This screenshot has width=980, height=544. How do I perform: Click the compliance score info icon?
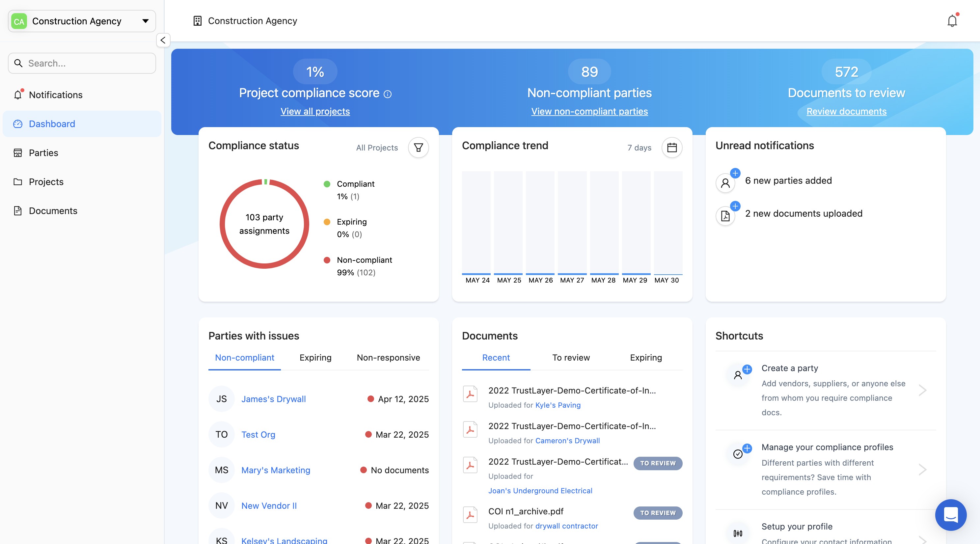click(x=387, y=94)
